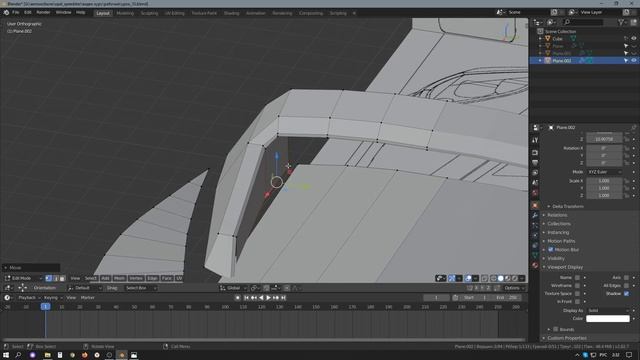Viewport: 640px width, 360px height.
Task: Select solid viewport shading
Action: point(500,278)
